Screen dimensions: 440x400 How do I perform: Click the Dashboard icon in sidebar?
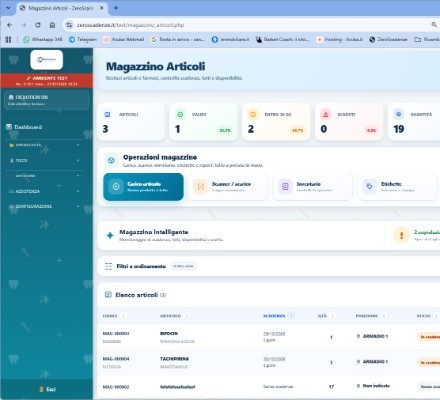[x=9, y=127]
